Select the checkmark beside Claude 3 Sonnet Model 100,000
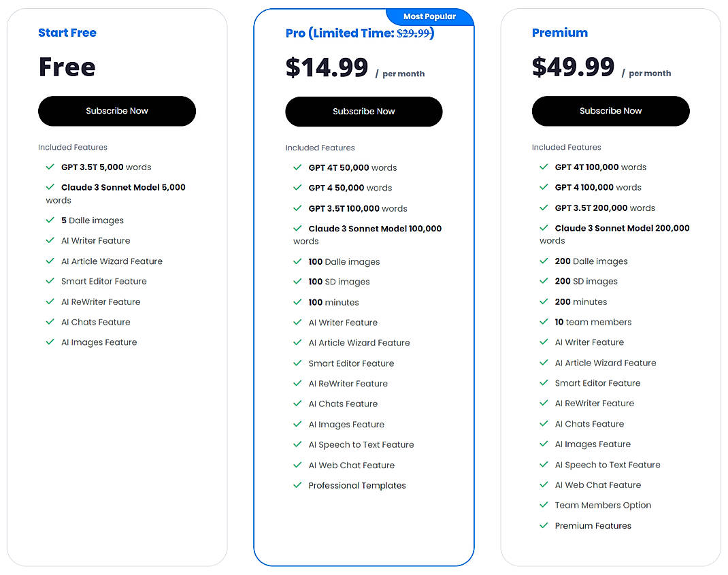This screenshot has height=575, width=728. [x=297, y=228]
